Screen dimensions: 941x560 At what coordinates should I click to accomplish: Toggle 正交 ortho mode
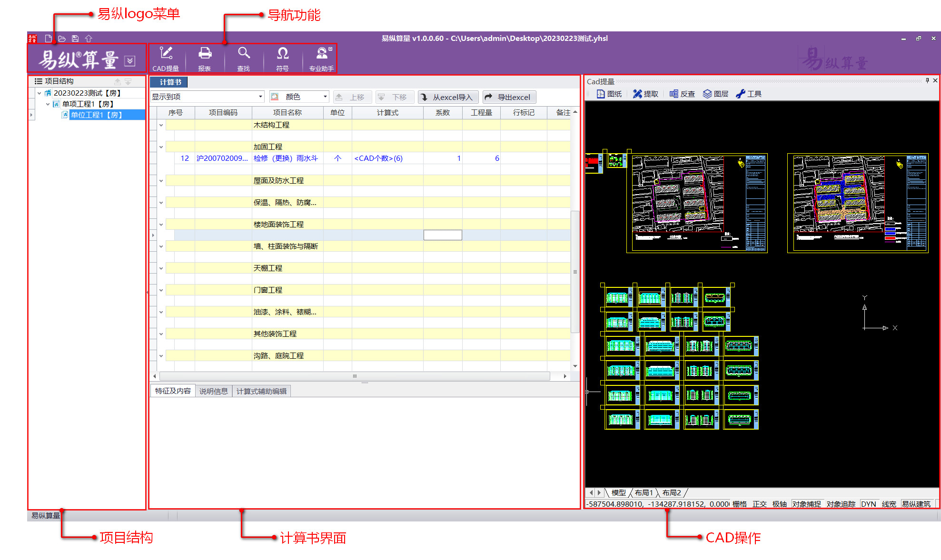(760, 504)
